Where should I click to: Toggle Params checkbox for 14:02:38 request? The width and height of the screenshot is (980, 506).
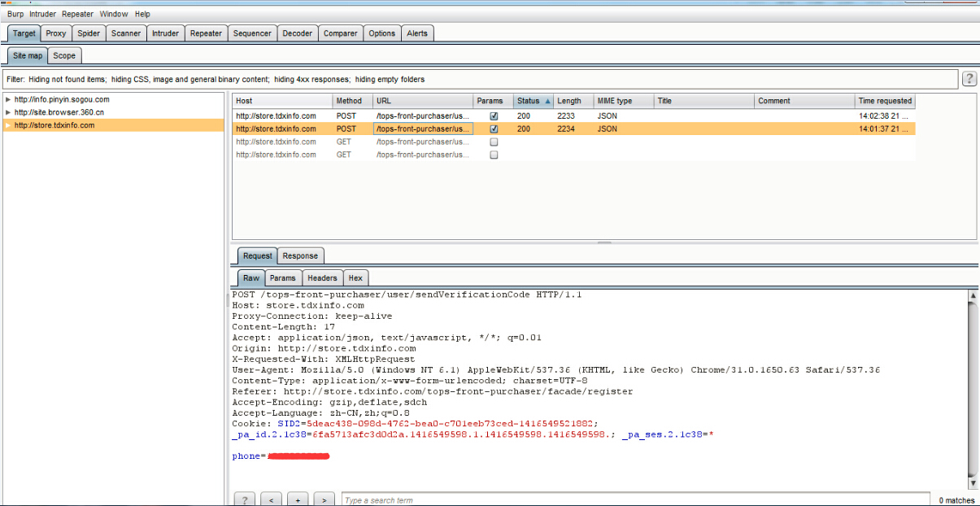(494, 116)
